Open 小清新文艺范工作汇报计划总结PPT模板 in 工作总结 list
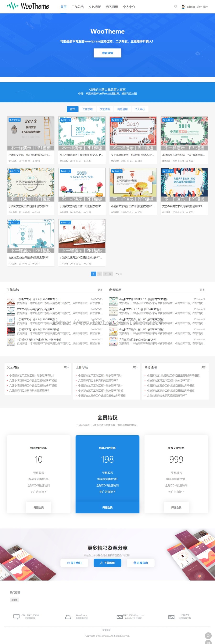 101,390
